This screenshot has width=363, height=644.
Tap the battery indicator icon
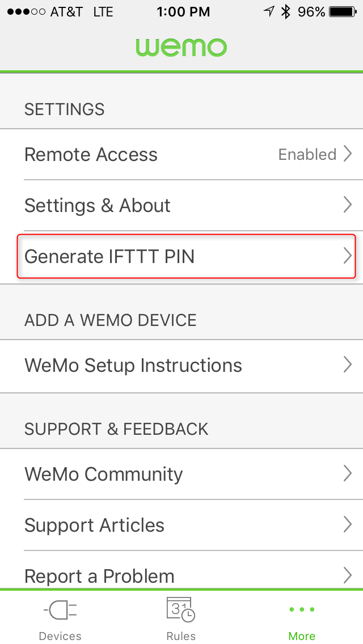click(x=343, y=12)
